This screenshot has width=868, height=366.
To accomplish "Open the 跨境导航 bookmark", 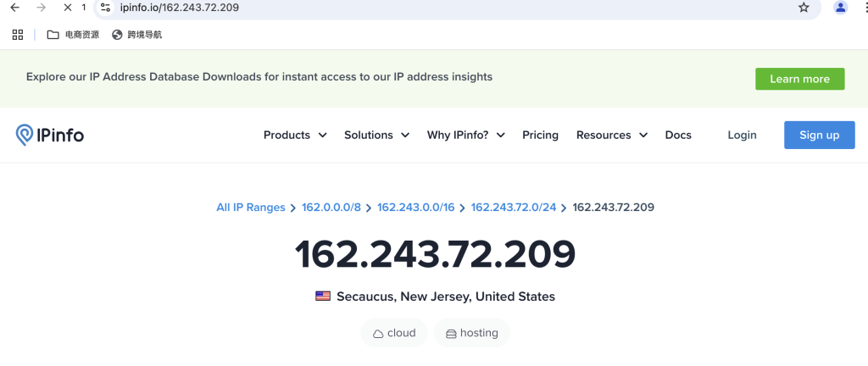I will pos(136,35).
